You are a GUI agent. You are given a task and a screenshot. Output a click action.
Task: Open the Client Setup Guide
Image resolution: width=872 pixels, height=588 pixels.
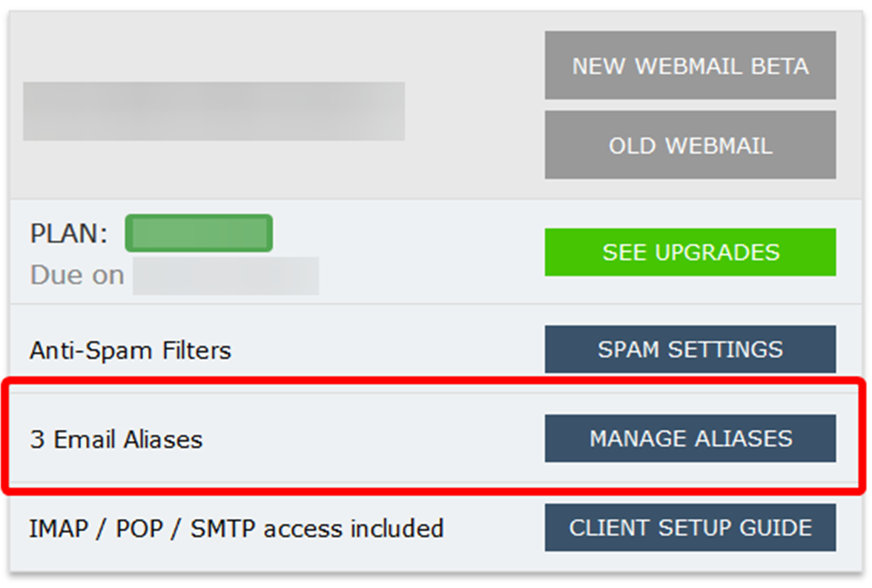pyautogui.click(x=690, y=527)
